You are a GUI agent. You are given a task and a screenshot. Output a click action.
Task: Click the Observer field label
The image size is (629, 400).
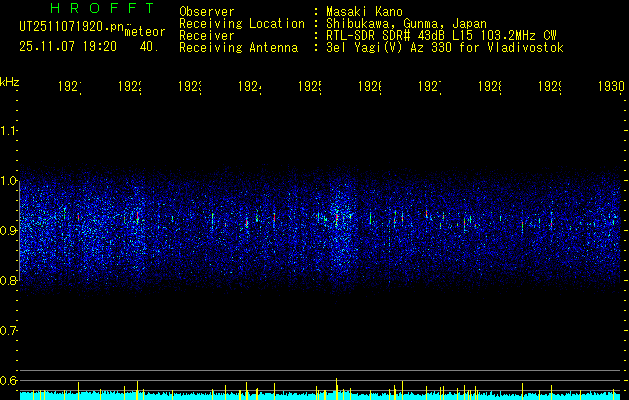pos(207,11)
